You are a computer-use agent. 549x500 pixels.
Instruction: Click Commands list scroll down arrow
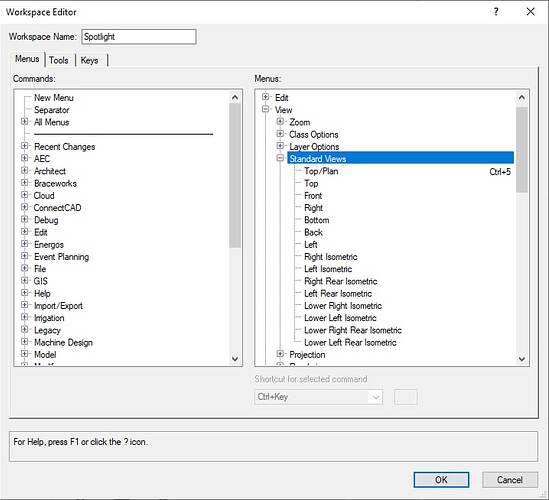pos(235,359)
